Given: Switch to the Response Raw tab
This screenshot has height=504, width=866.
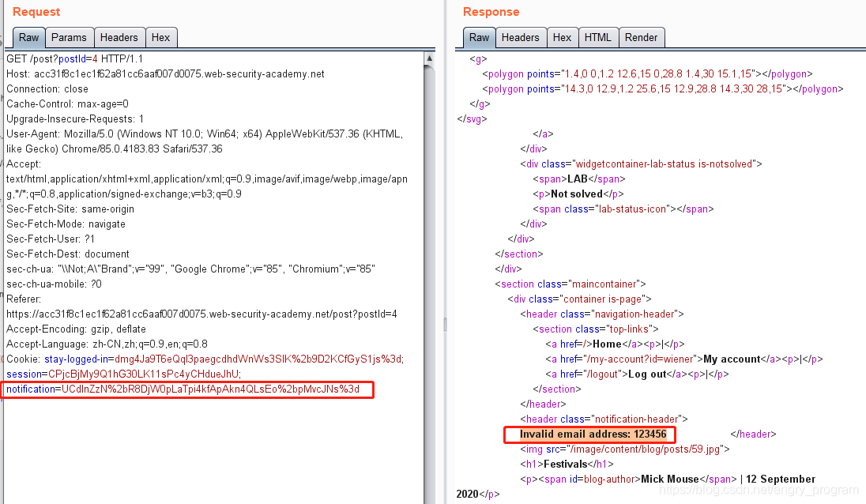Looking at the screenshot, I should click(479, 38).
